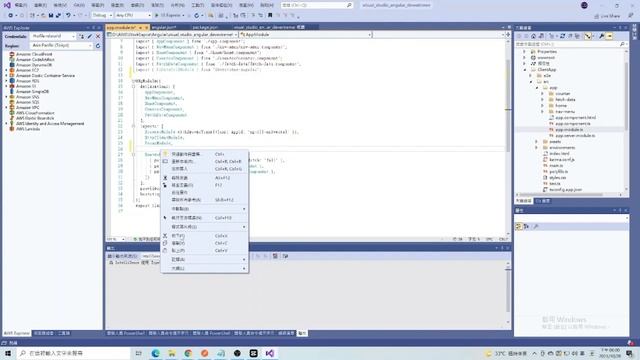Viewport: 640px width, 360px height.
Task: Start debugging with IIS Express button
Action: tap(168, 16)
